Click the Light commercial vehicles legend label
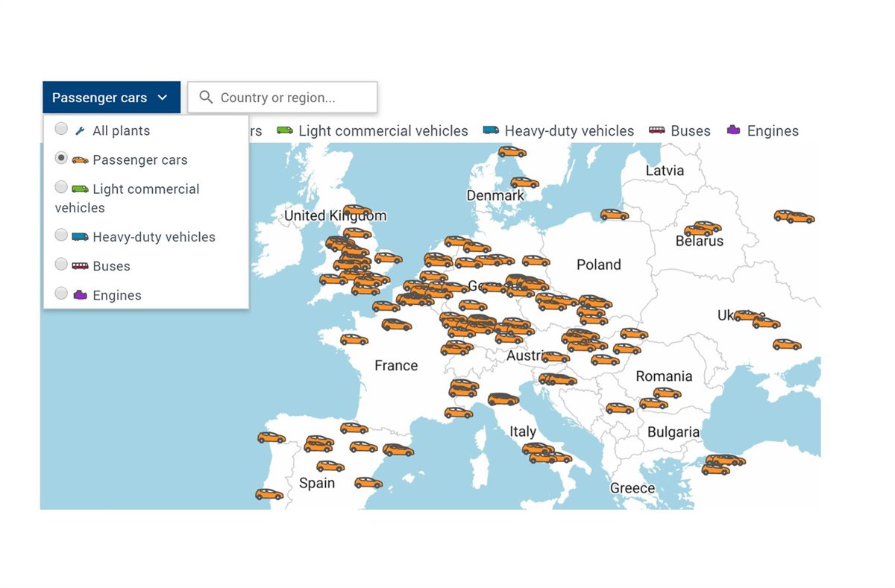Viewport: 895px width, 588px height. [383, 131]
